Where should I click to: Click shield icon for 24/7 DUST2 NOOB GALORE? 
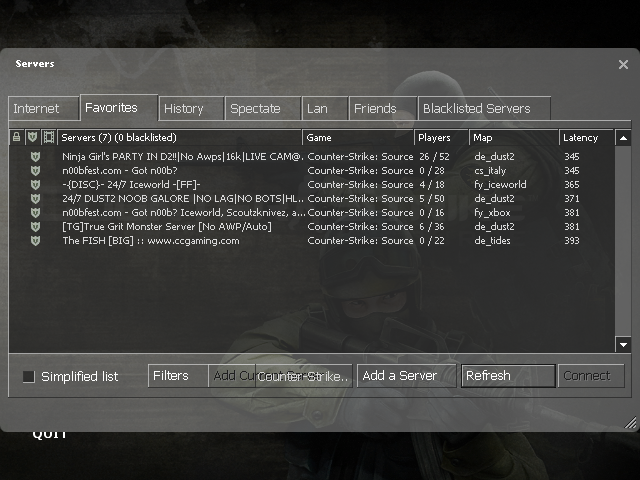36,198
